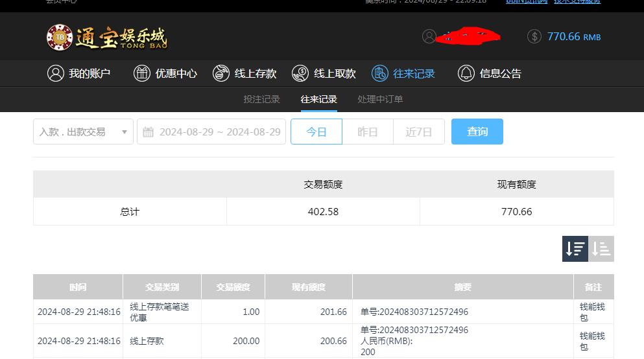
Task: Click the 交易类别 column header
Action: tap(162, 287)
